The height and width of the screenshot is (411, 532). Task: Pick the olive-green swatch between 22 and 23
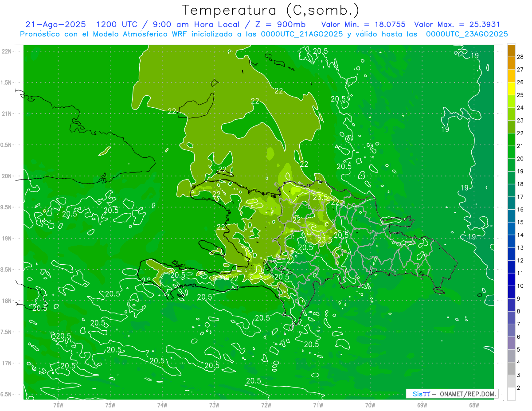click(512, 127)
